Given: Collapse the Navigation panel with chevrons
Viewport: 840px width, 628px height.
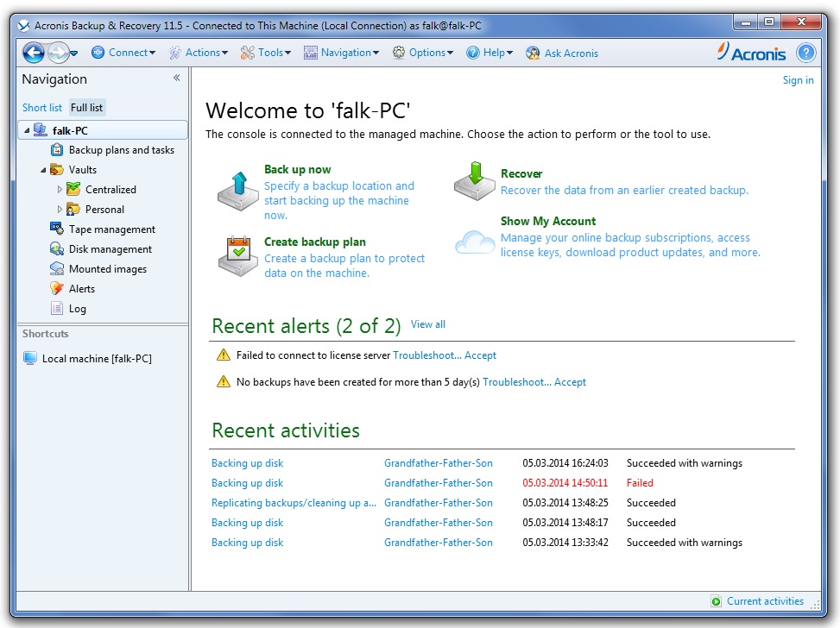Looking at the screenshot, I should pyautogui.click(x=176, y=78).
